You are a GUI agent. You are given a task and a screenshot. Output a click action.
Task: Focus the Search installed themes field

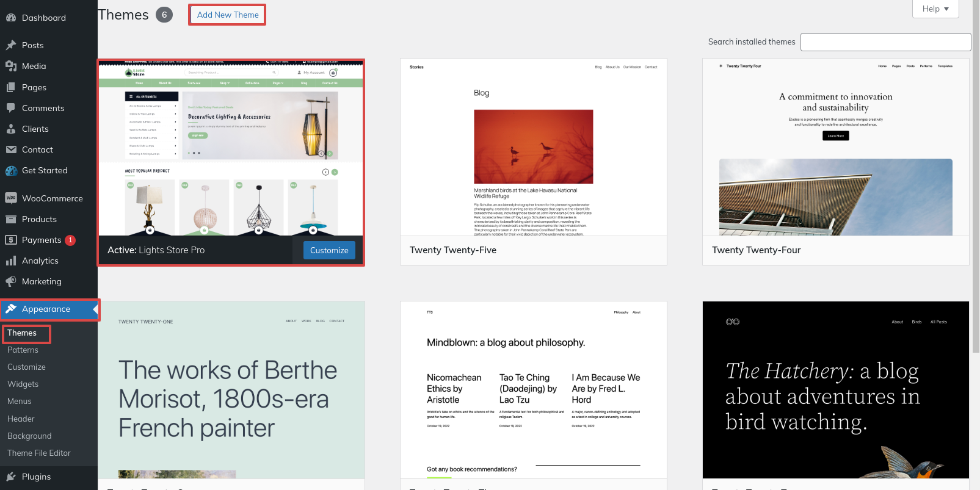click(885, 42)
